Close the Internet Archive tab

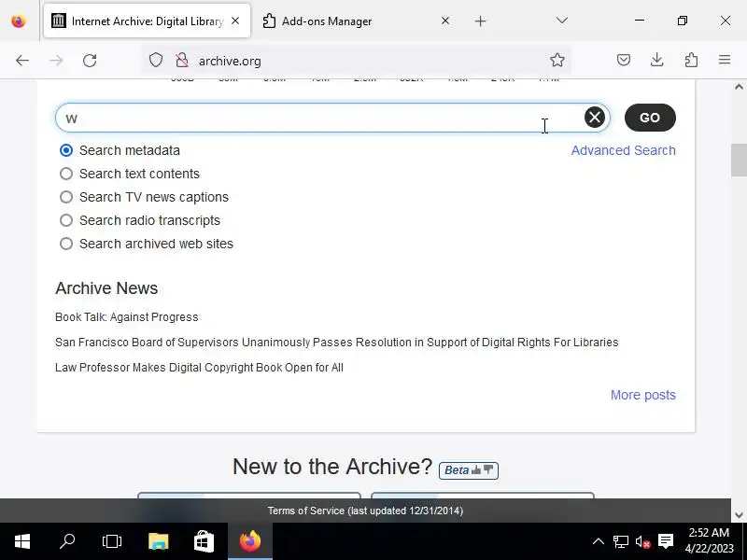[x=235, y=21]
